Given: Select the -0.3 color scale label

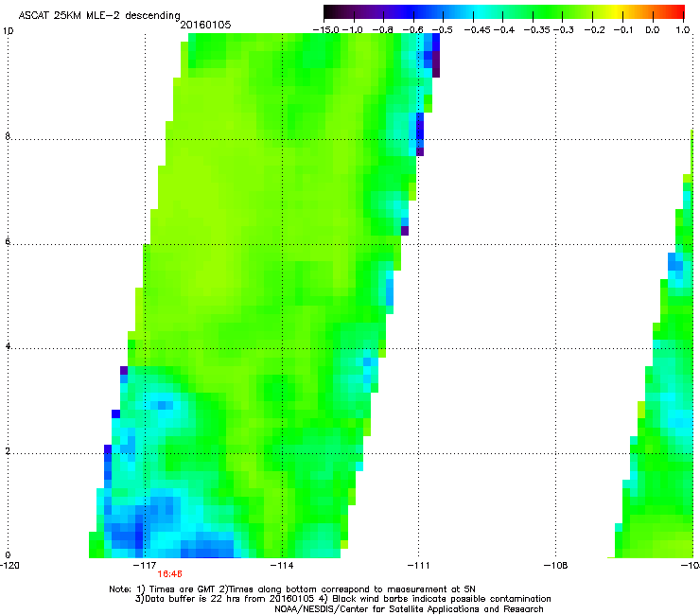Looking at the screenshot, I should (x=564, y=30).
